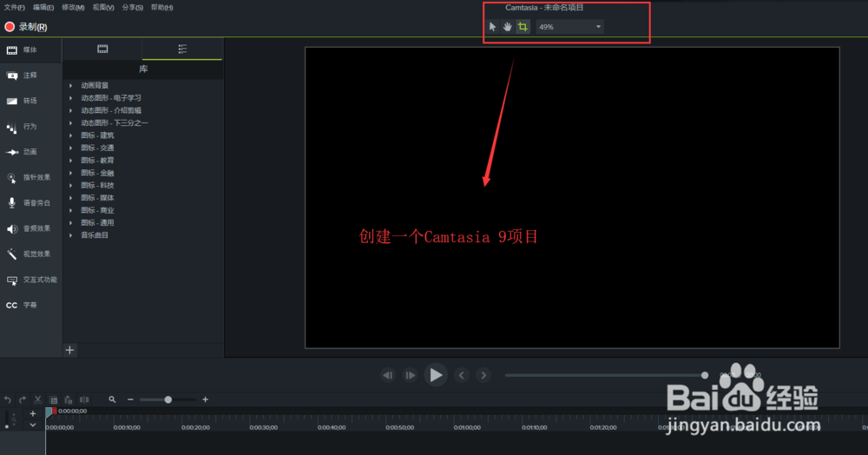Click the Copy icon in timeline toolbar
The image size is (868, 455).
point(54,399)
